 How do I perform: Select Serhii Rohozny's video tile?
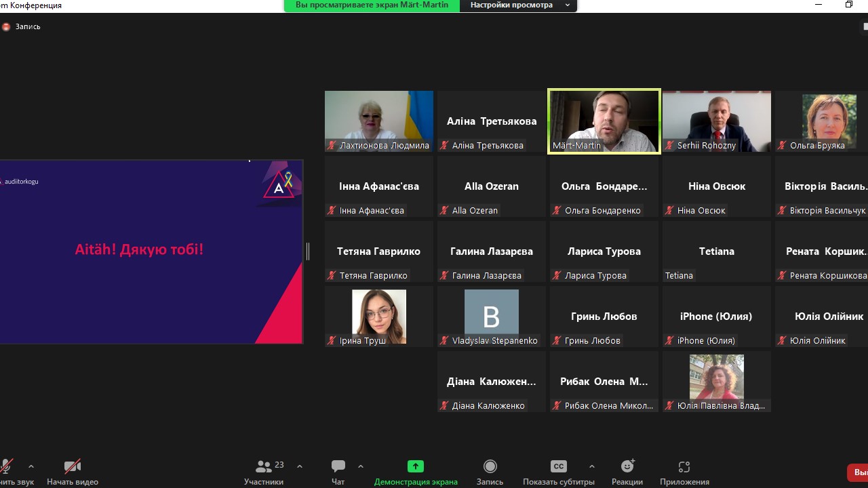tap(717, 121)
